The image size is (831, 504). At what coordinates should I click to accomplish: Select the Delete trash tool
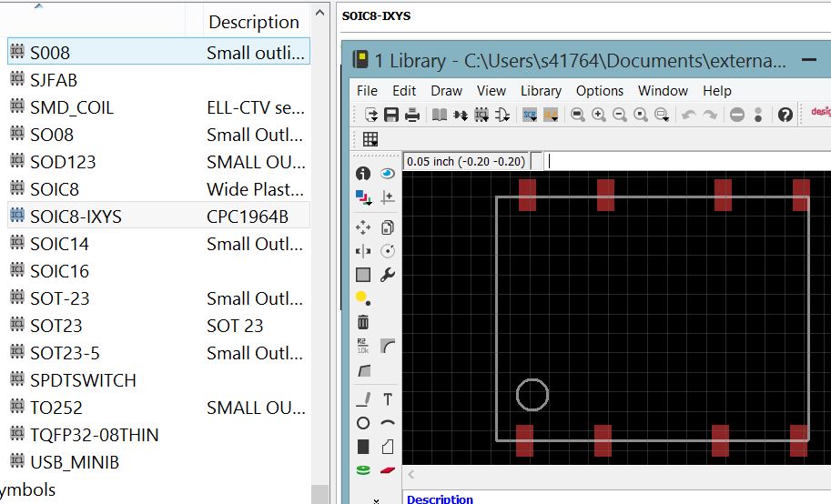pos(363,322)
